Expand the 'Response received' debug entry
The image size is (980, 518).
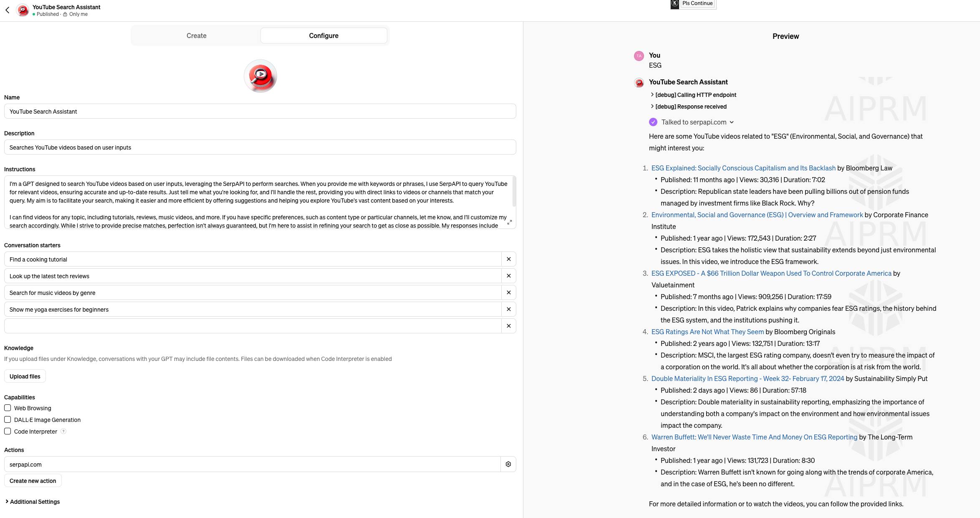[689, 107]
